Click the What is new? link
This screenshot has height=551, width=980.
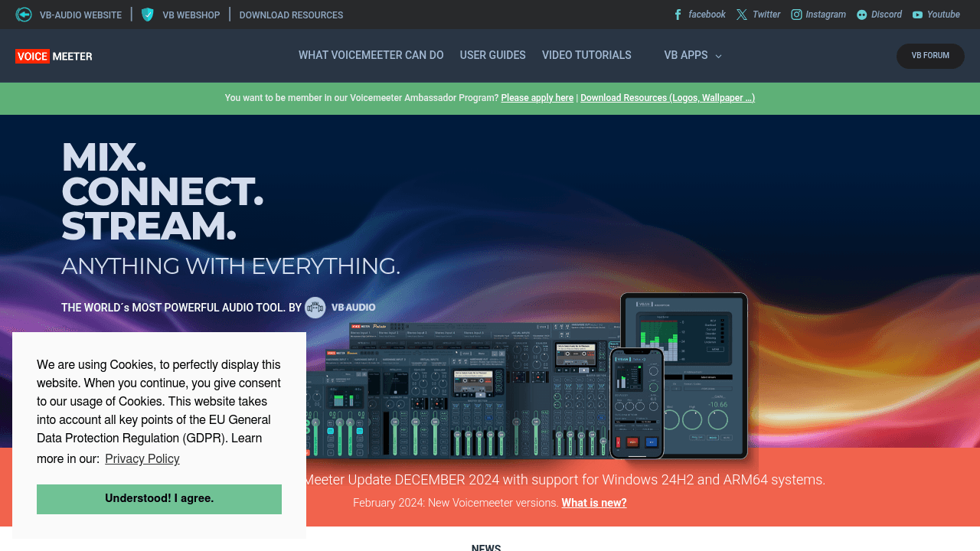594,503
